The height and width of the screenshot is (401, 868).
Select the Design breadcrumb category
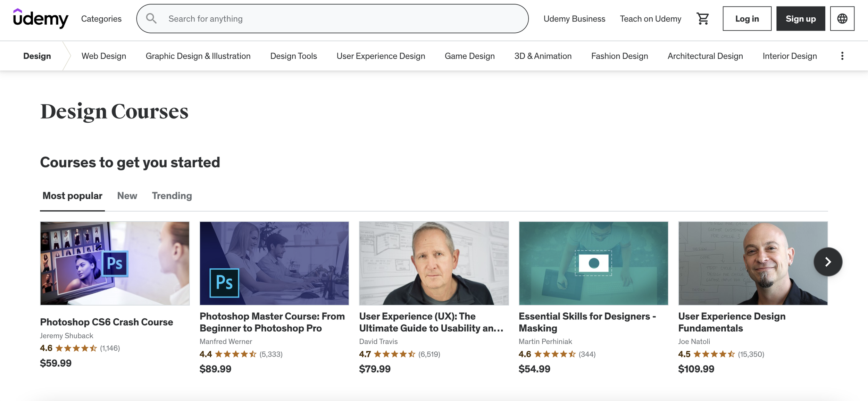[x=37, y=56]
